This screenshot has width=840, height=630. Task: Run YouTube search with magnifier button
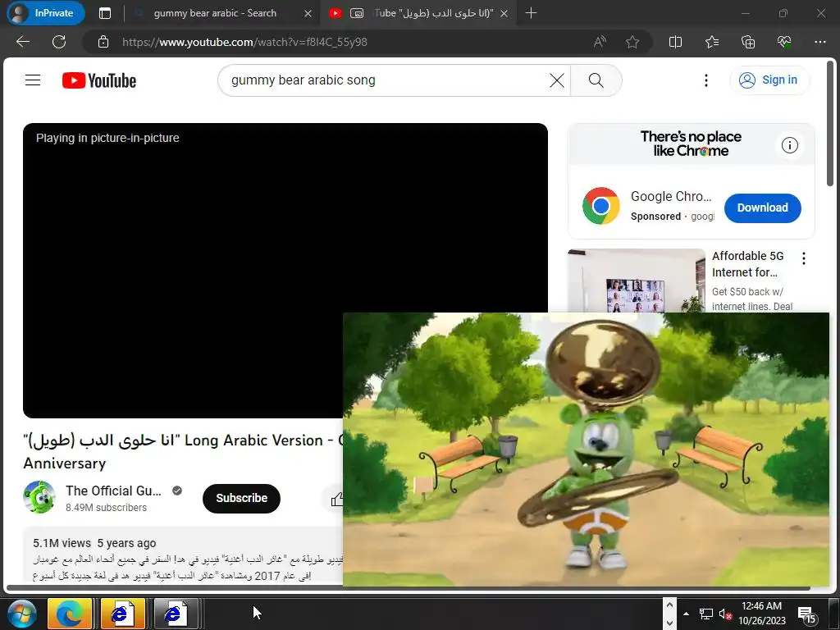(x=596, y=80)
